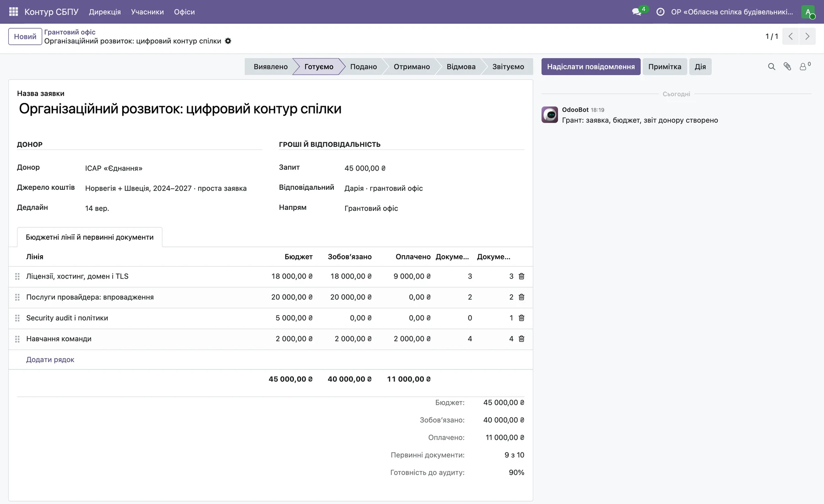Screen dimensions: 824x504
Task: Open the activities clock icon
Action: (x=660, y=12)
